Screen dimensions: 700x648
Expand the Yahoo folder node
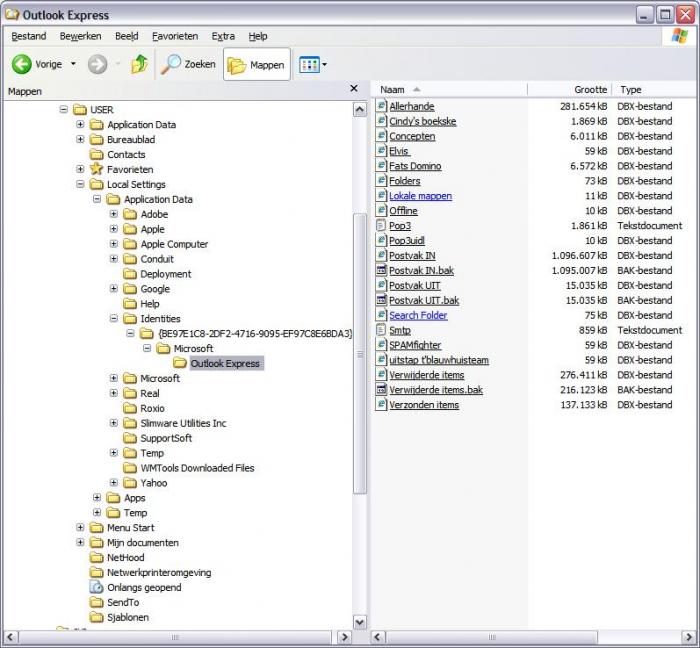(x=114, y=482)
